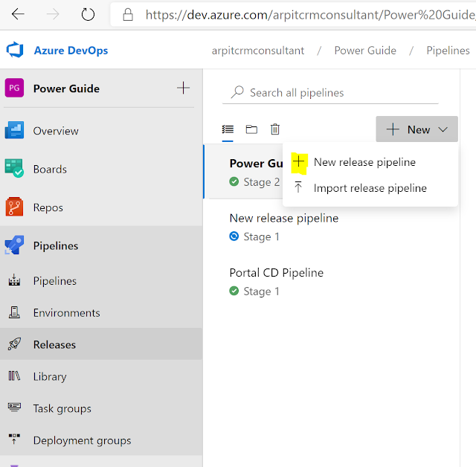Open the Power Guide breadcrumb
This screenshot has width=476, height=467.
coord(365,51)
